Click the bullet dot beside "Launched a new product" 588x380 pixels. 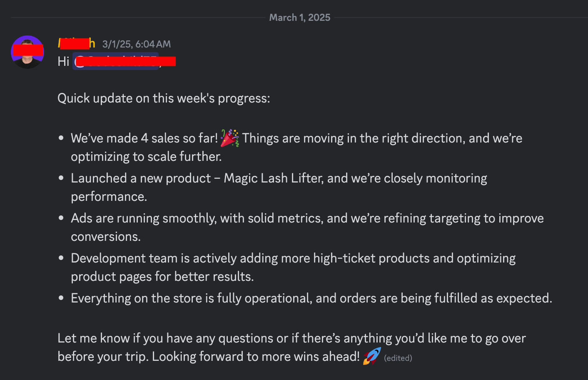click(61, 178)
